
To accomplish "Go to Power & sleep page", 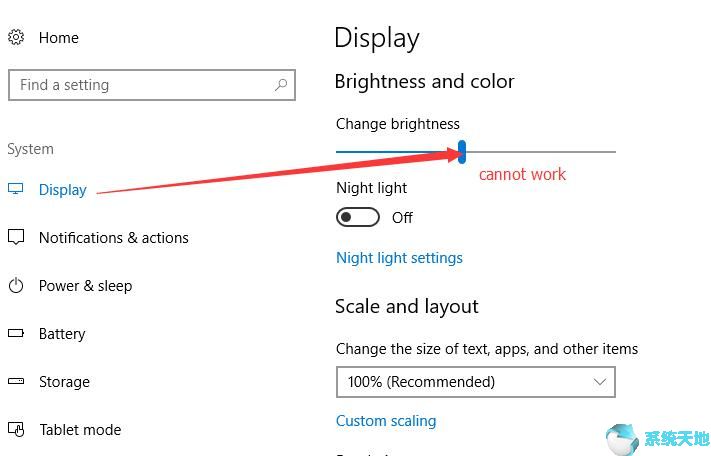I will click(x=85, y=286).
